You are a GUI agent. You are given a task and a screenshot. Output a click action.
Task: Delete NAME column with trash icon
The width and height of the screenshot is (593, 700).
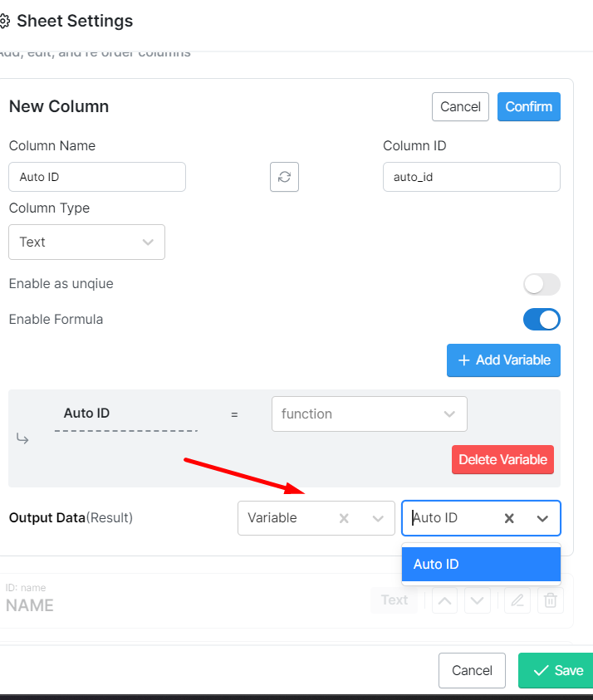pos(550,600)
